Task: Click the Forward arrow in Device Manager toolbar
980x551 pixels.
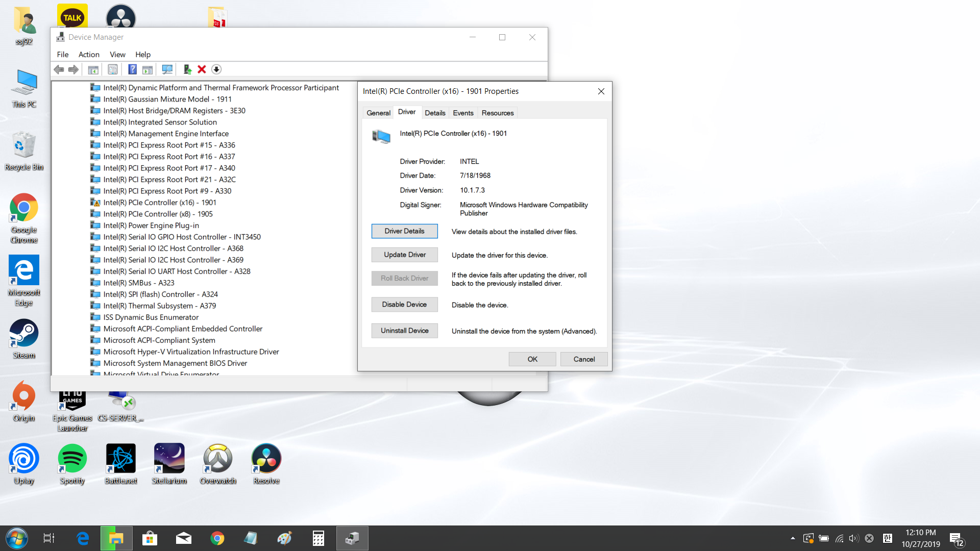Action: [74, 69]
